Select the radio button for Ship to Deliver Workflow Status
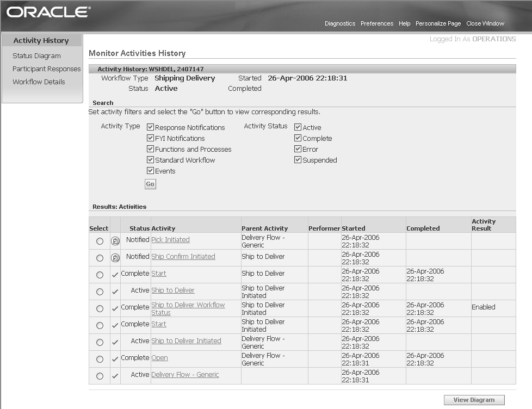This screenshot has width=532, height=409. (x=100, y=308)
